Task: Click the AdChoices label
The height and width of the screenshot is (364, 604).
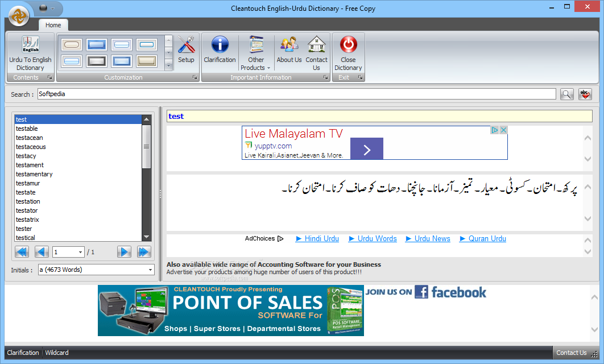Action: pyautogui.click(x=264, y=238)
